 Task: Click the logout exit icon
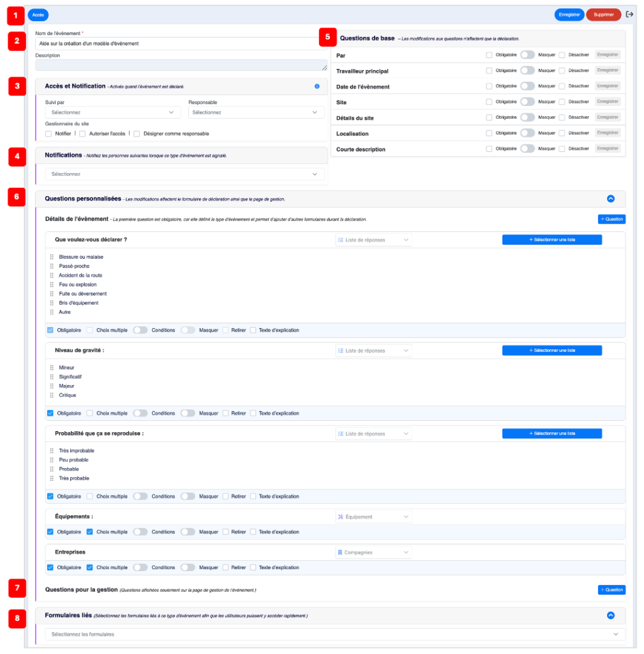pyautogui.click(x=629, y=15)
